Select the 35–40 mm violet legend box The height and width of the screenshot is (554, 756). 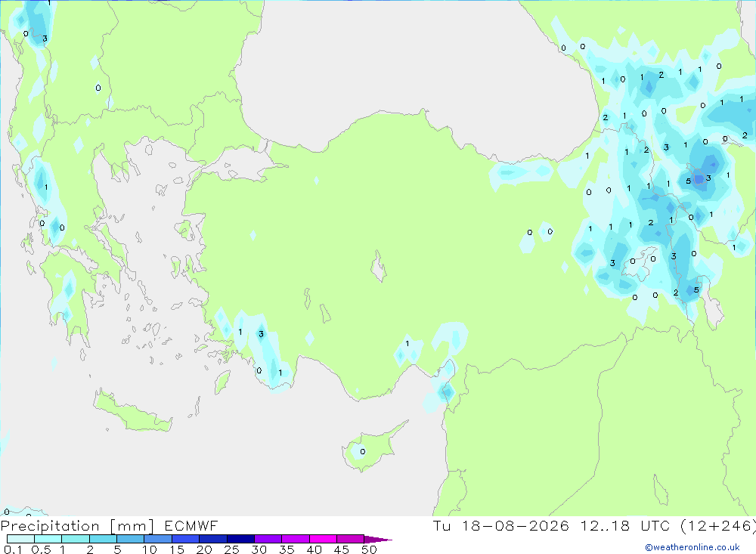click(295, 539)
